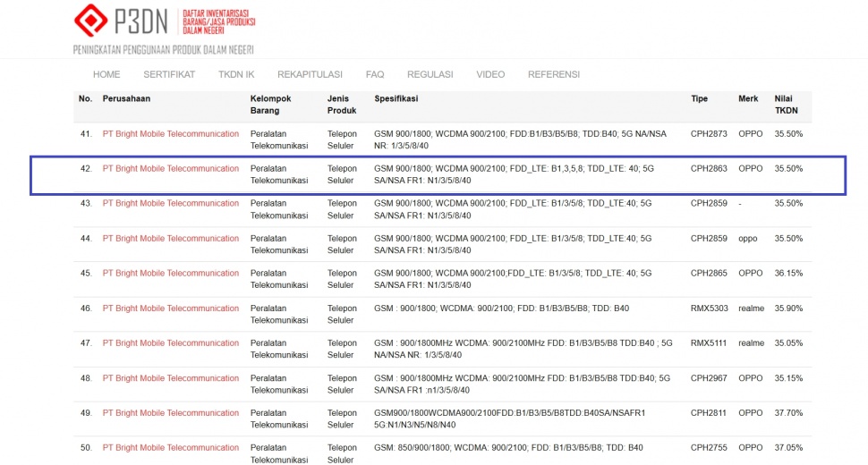The height and width of the screenshot is (465, 868).
Task: Click the lowercase oppo brand cell
Action: click(x=747, y=239)
